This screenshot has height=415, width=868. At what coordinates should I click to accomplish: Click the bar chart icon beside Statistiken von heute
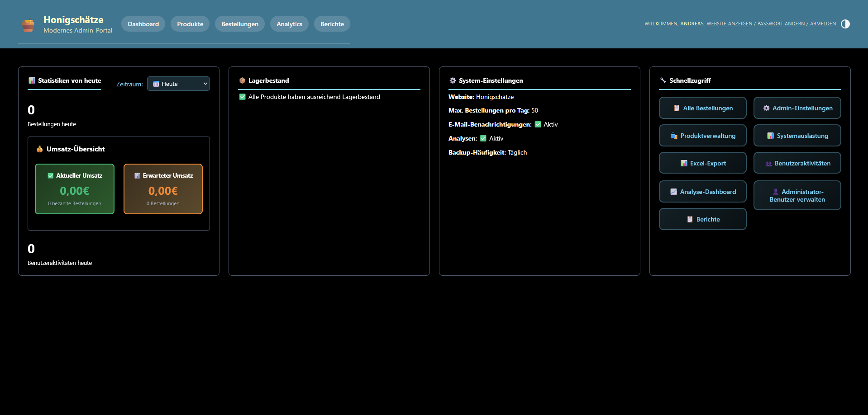(x=32, y=80)
